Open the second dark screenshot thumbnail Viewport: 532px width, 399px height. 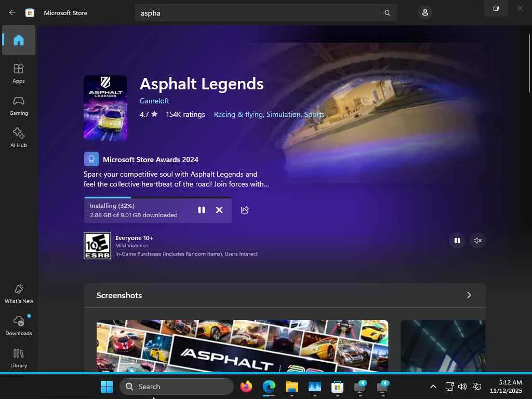click(x=443, y=345)
